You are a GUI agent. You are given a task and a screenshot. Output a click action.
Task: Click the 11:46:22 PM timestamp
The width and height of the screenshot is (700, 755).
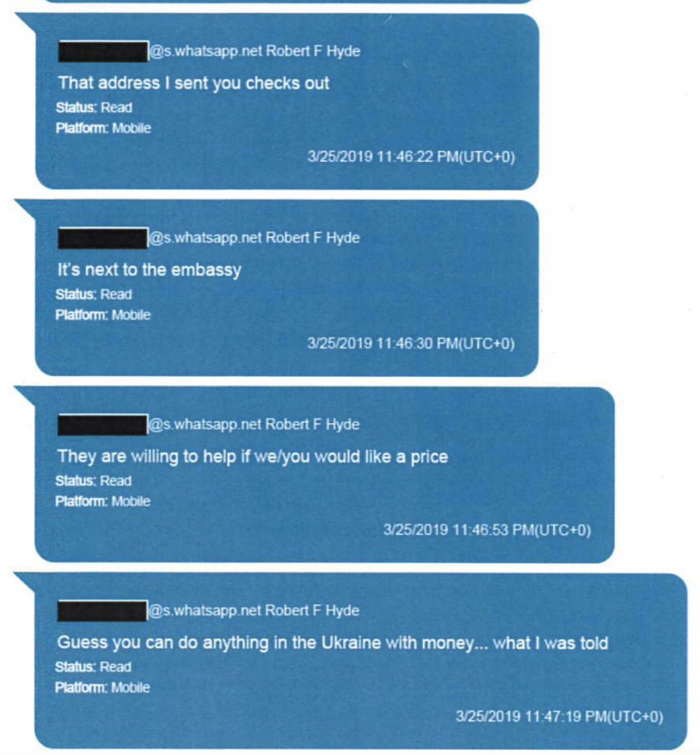411,156
